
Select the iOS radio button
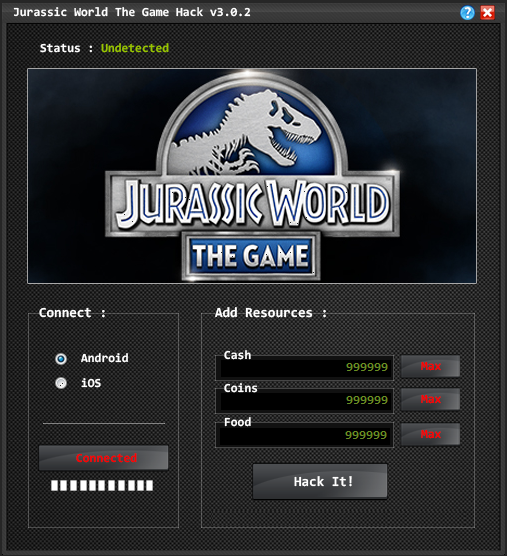point(61,383)
